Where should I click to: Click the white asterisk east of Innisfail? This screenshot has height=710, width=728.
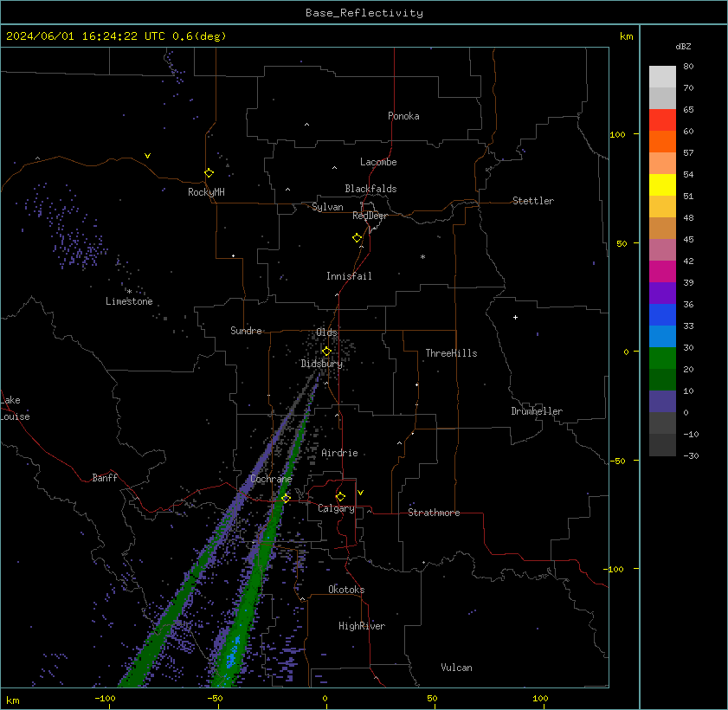tap(422, 257)
